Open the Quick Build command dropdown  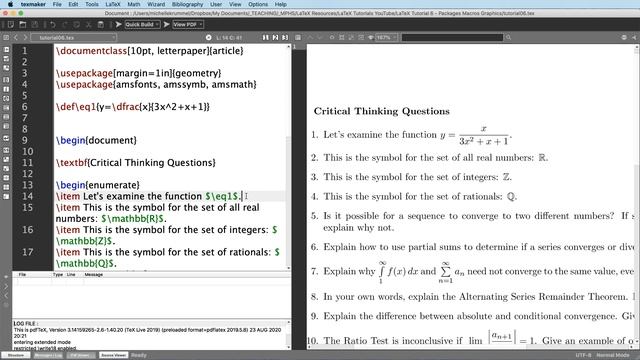coord(142,24)
